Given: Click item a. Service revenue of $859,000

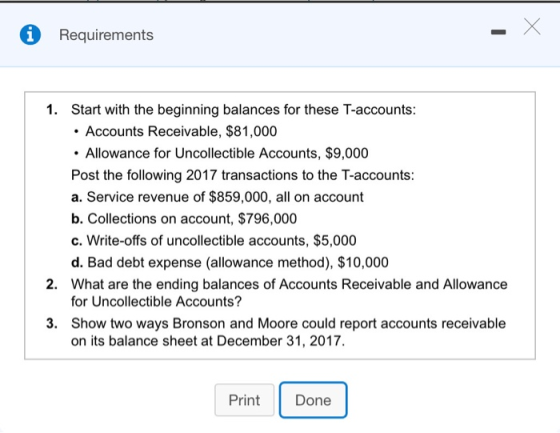Looking at the screenshot, I should click(217, 197).
